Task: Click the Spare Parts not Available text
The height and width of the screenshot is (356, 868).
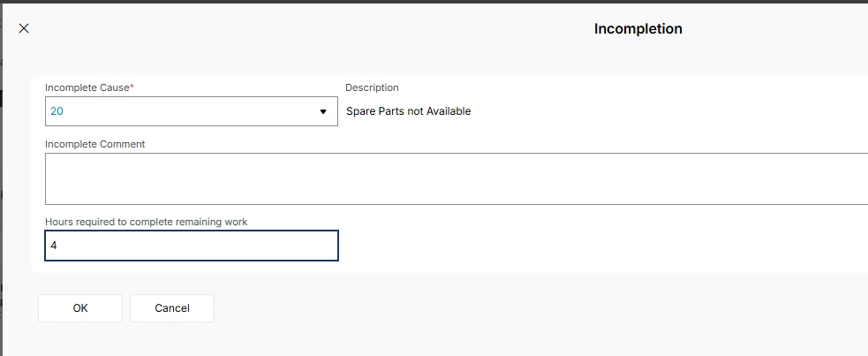Action: click(x=408, y=111)
